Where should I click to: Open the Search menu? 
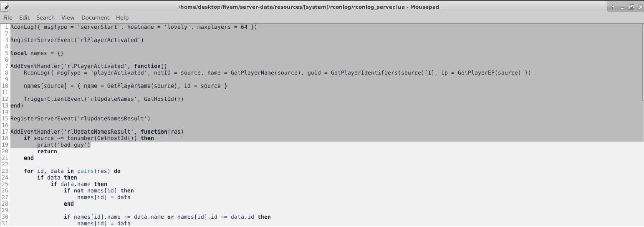click(45, 17)
